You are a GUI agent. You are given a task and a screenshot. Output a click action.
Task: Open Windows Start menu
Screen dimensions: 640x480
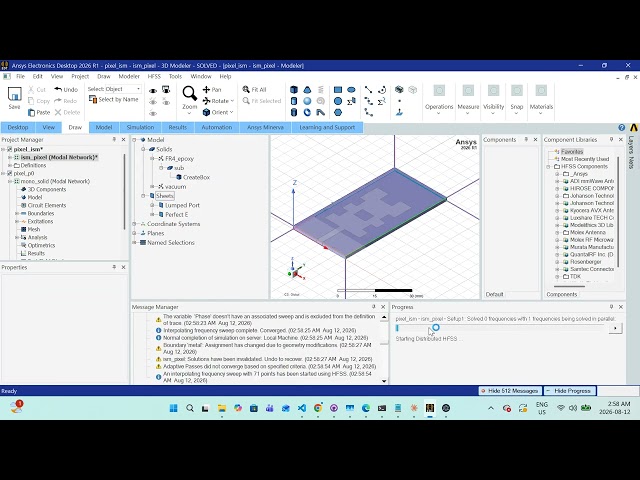tap(173, 408)
